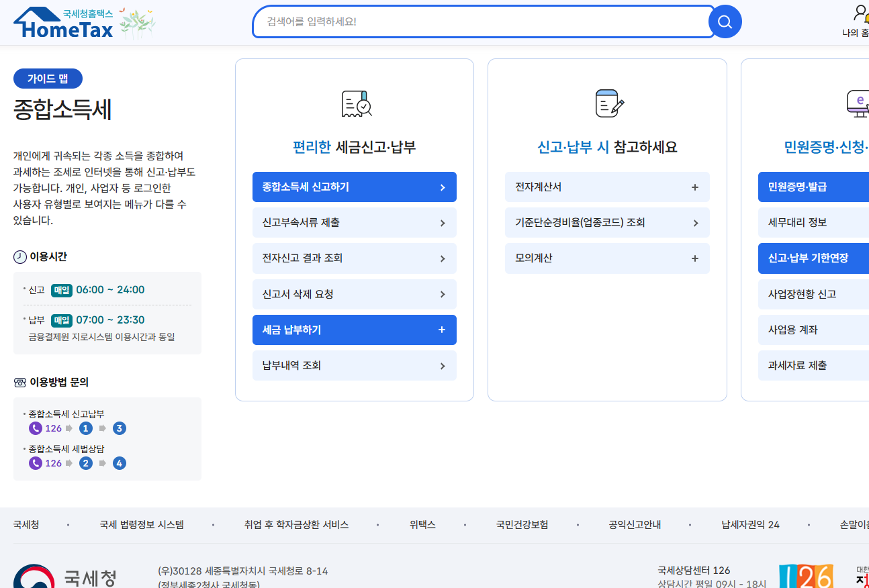This screenshot has width=869, height=588.
Task: Open 기준단순경비율(업종코드) 조회
Action: [x=607, y=223]
